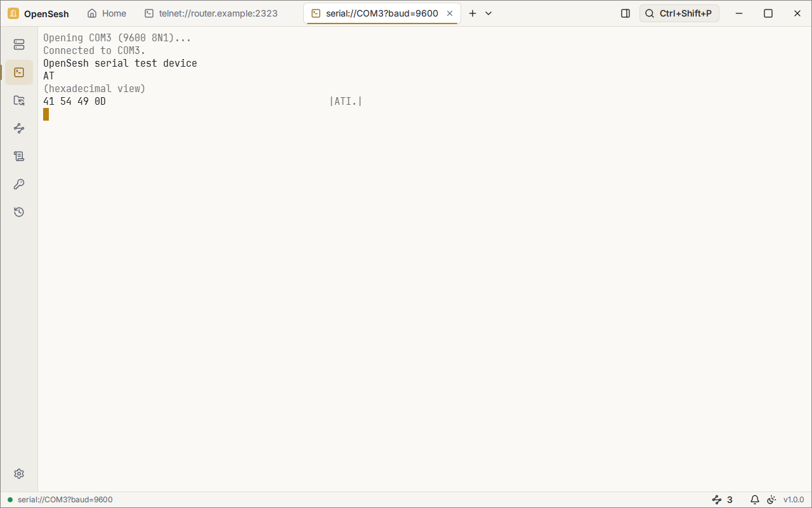The width and height of the screenshot is (812, 508).
Task: Click the hex bytes "41 54 49 0D"
Action: click(74, 102)
